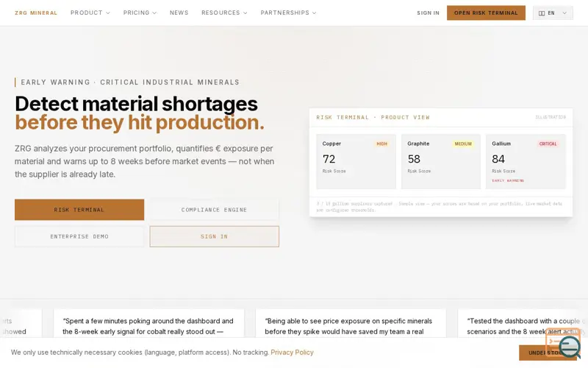Click the MEDIUM badge on Graphite
588x368 pixels.
tap(463, 144)
